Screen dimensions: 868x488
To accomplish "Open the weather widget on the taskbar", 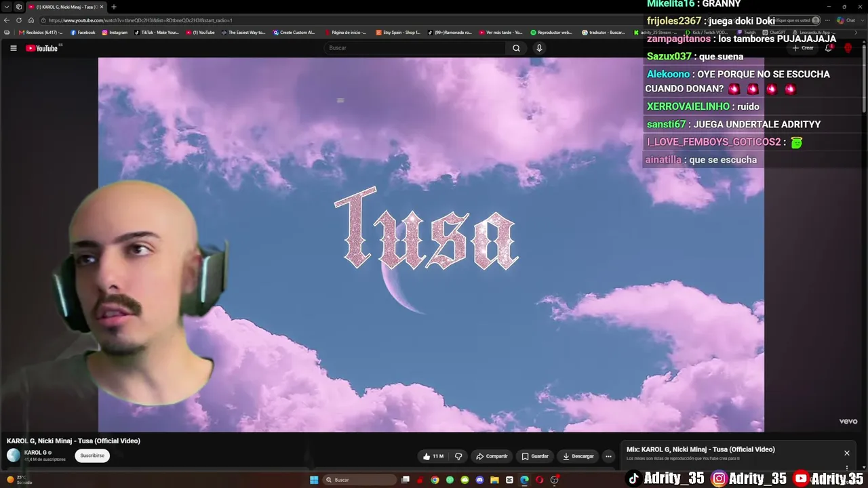I will pyautogui.click(x=19, y=479).
